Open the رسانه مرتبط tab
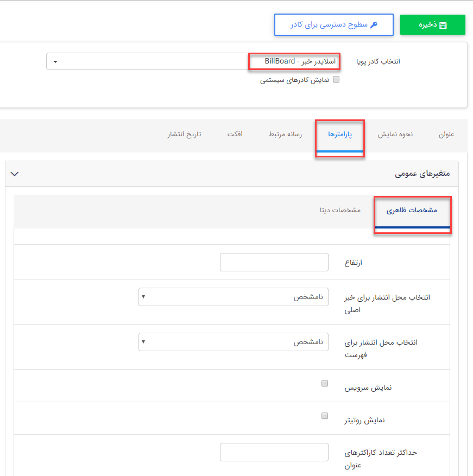Viewport: 473px width, 476px height. pyautogui.click(x=285, y=134)
